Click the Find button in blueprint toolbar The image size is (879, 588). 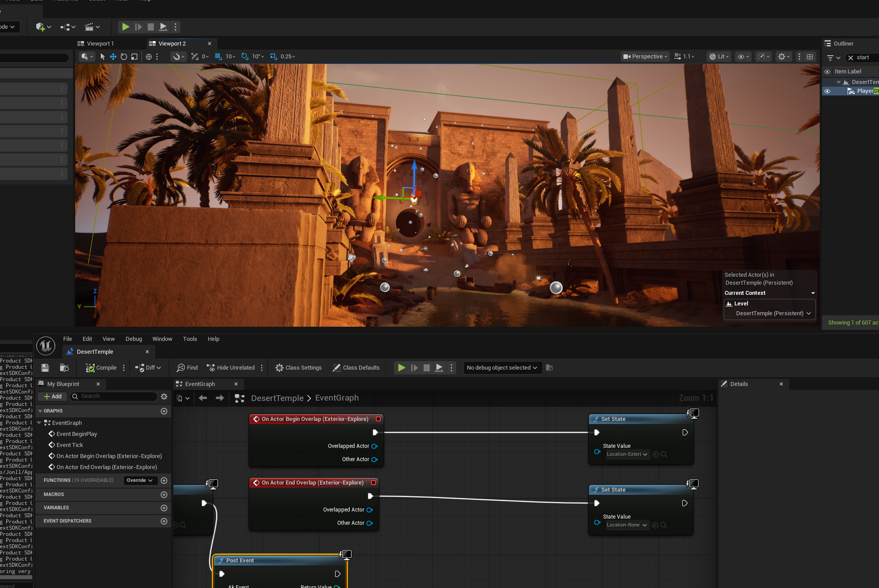point(187,368)
